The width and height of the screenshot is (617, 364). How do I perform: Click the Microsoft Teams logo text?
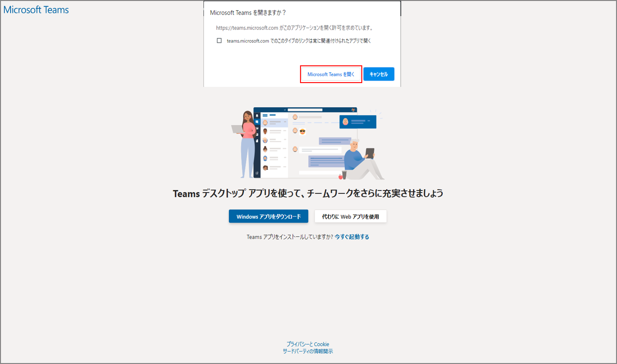(x=36, y=10)
